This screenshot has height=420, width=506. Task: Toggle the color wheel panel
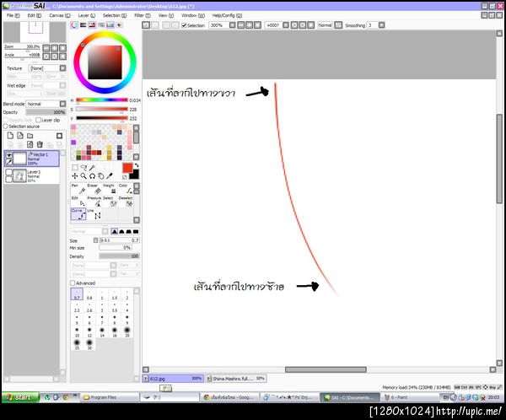point(74,24)
